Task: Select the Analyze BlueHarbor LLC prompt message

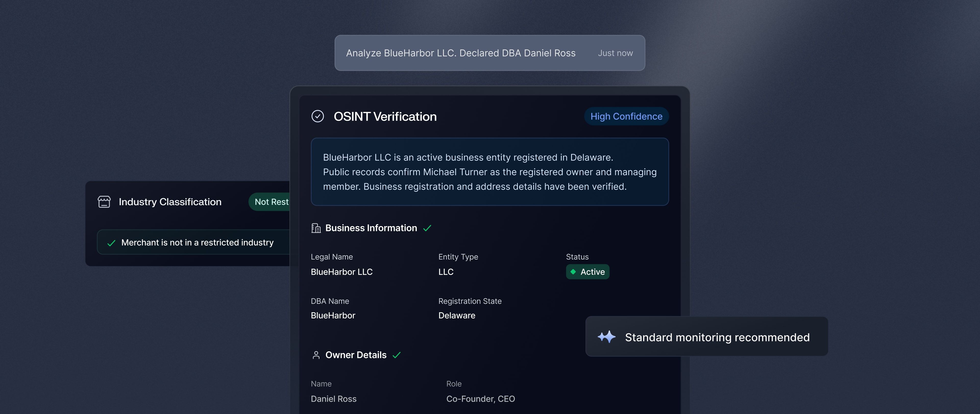Action: click(460, 53)
